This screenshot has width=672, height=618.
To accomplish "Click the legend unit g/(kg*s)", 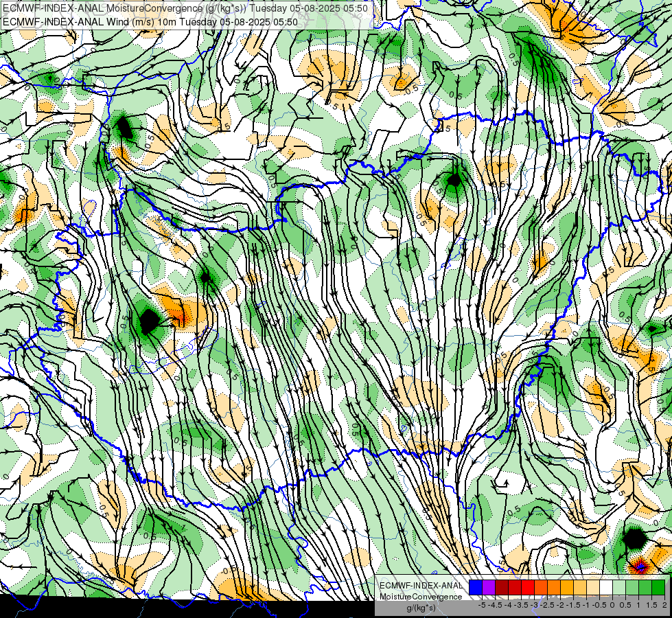I will pyautogui.click(x=421, y=608).
